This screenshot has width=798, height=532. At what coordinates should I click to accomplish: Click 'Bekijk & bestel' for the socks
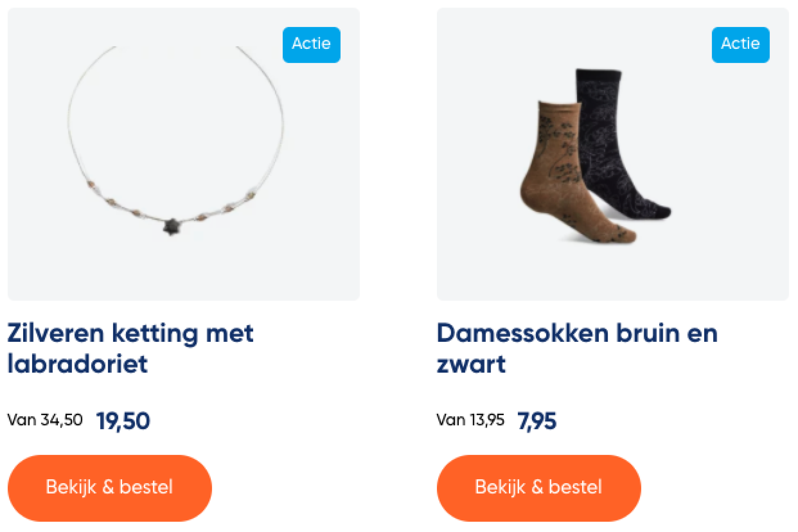click(x=539, y=488)
